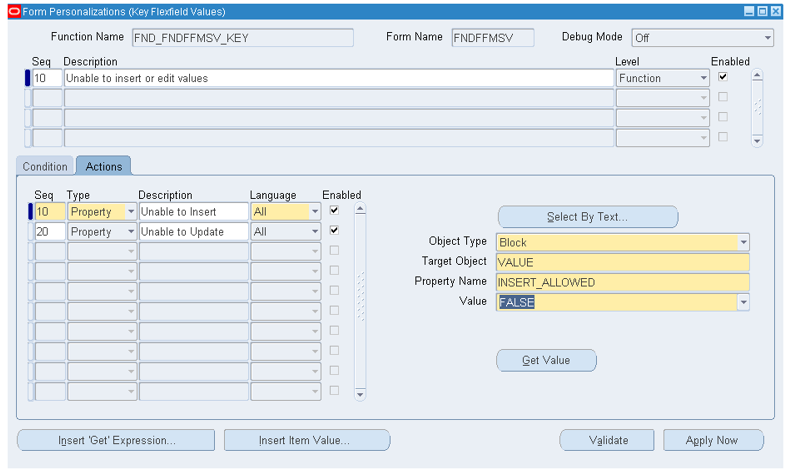
Task: Click Insert 'Get' Expression button
Action: point(116,440)
